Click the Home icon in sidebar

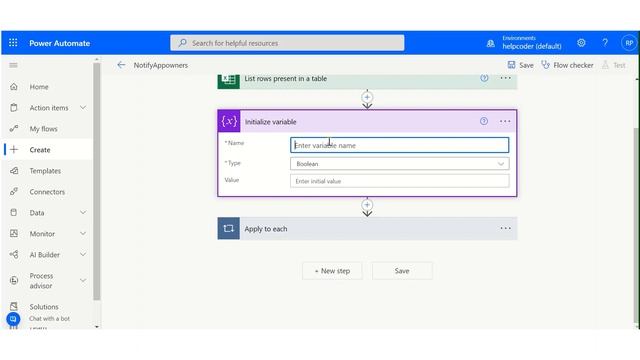point(14,87)
